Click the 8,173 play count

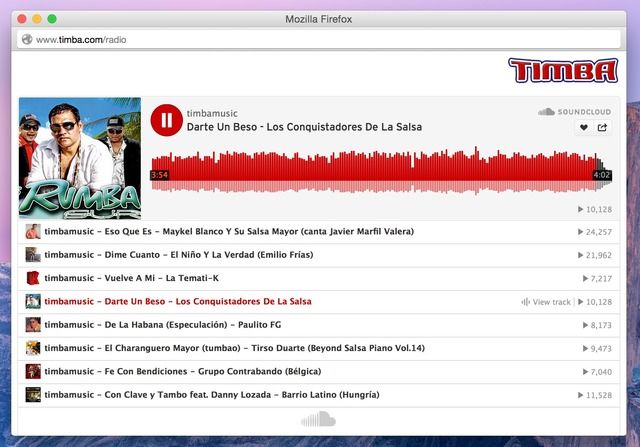click(x=597, y=325)
